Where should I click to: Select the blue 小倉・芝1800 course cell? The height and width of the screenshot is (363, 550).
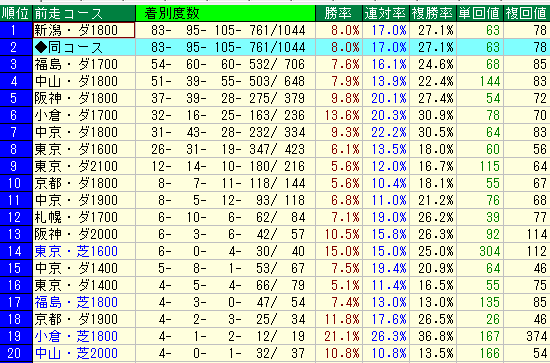(84, 336)
